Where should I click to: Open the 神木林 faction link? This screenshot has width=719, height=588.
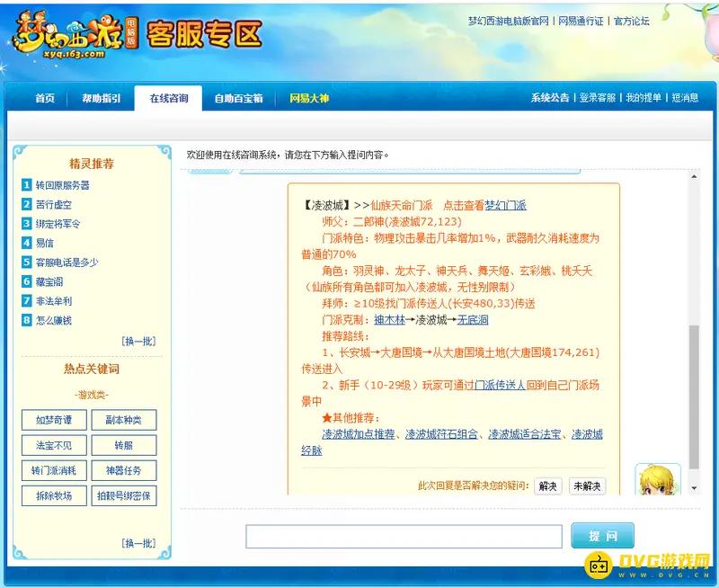389,320
